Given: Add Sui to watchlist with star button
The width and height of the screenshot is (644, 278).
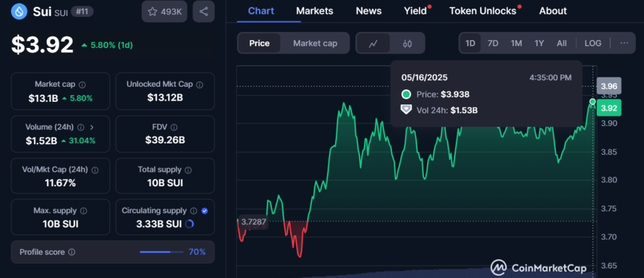Looking at the screenshot, I should (164, 11).
